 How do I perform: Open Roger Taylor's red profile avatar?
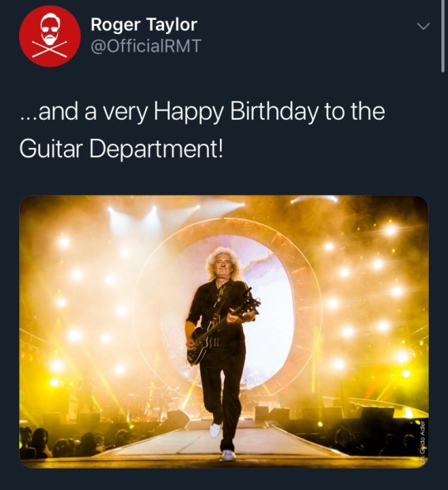pos(50,36)
